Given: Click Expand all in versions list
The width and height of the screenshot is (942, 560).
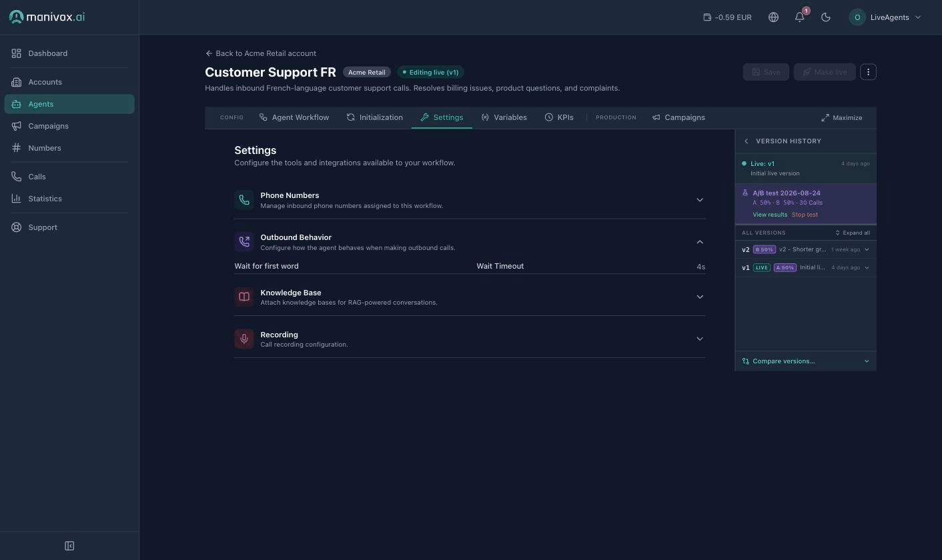Looking at the screenshot, I should point(853,233).
